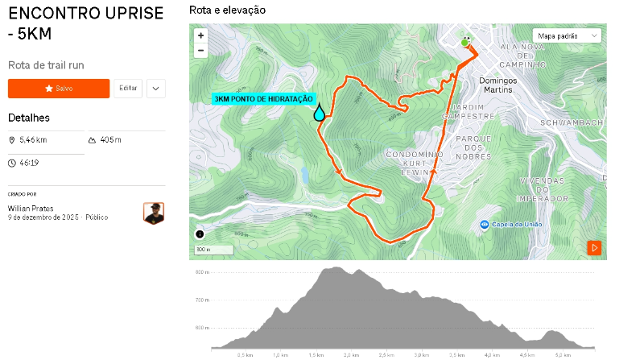Click the 3KM PONTO DE HIDRATAÇÃO label
This screenshot has width=644, height=360.
[x=263, y=98]
